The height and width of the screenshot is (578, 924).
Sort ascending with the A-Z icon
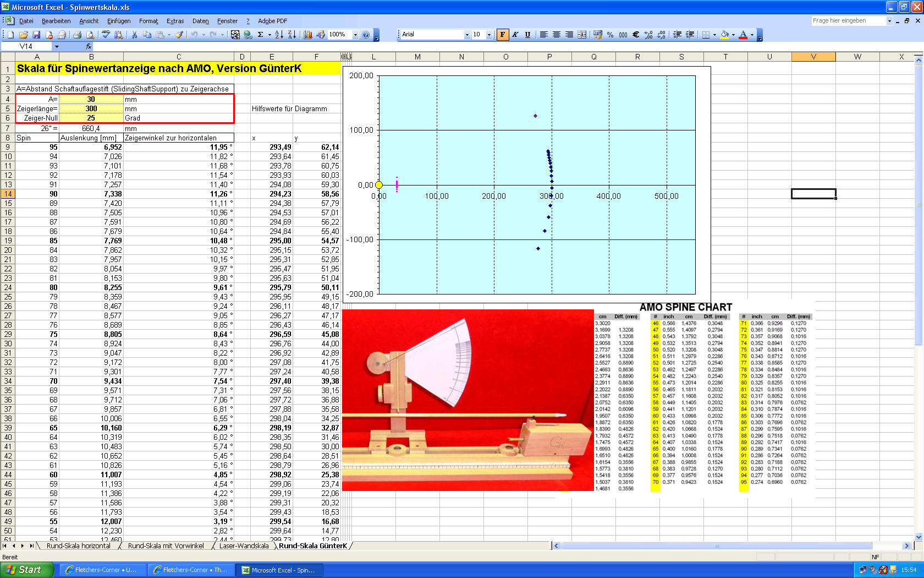click(x=279, y=35)
